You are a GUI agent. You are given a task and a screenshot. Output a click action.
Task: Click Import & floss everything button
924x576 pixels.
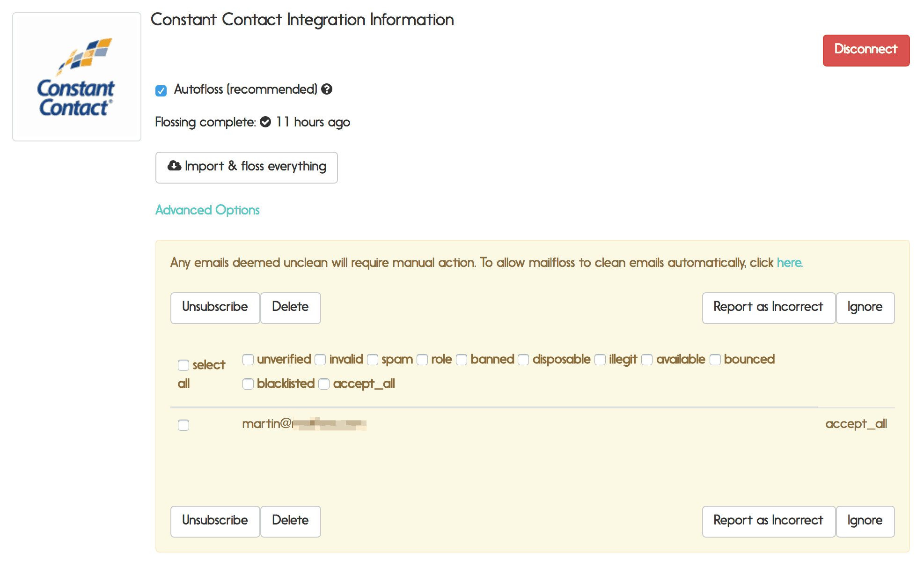(246, 167)
